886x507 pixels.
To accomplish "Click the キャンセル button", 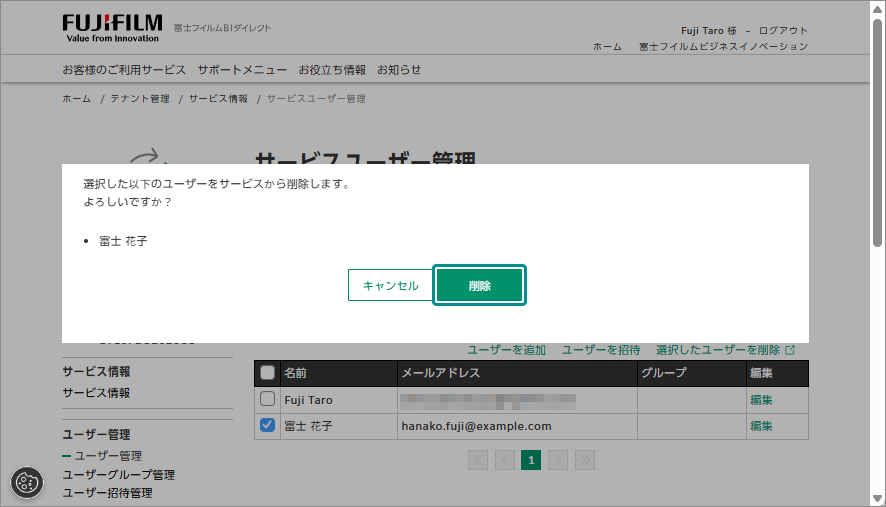I will tap(390, 285).
